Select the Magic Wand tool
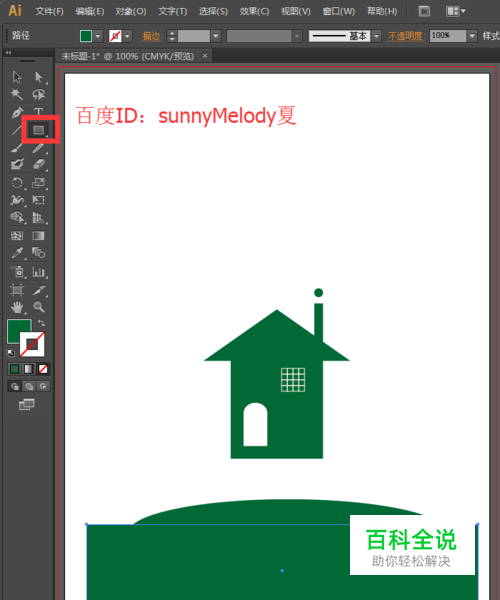 pos(17,94)
